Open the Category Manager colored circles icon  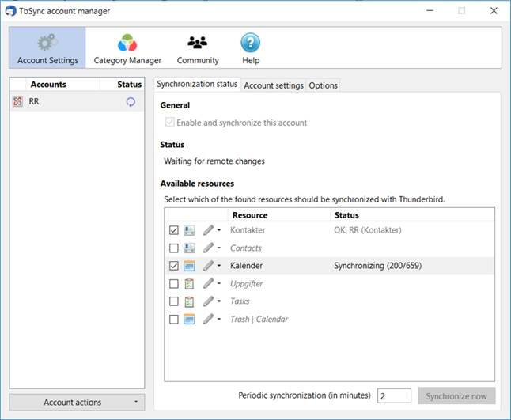tap(127, 43)
